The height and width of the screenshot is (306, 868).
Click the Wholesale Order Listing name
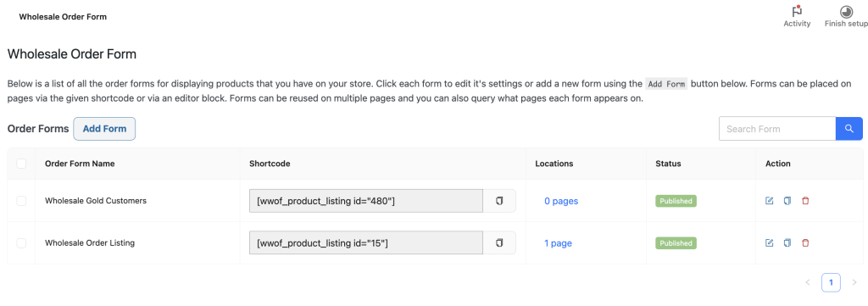point(90,243)
